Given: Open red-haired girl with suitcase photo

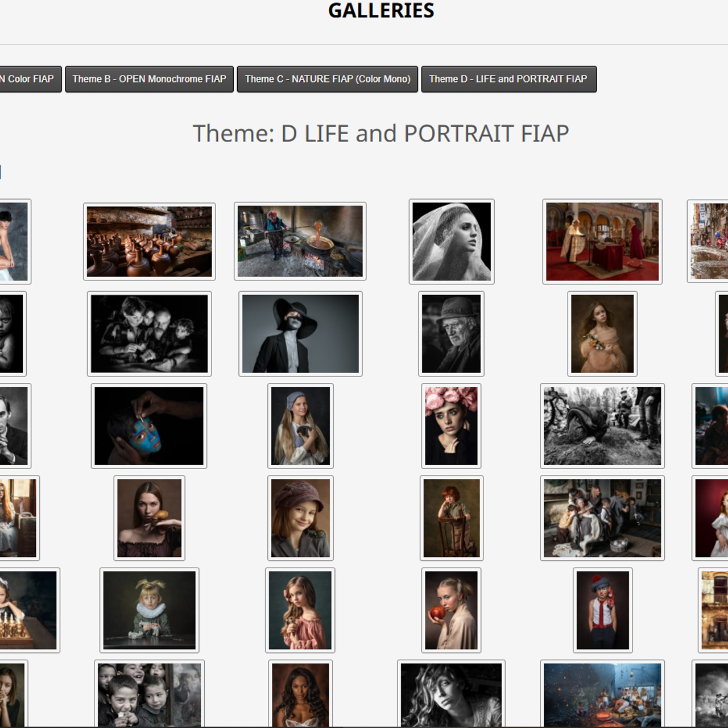Looking at the screenshot, I should [19, 518].
